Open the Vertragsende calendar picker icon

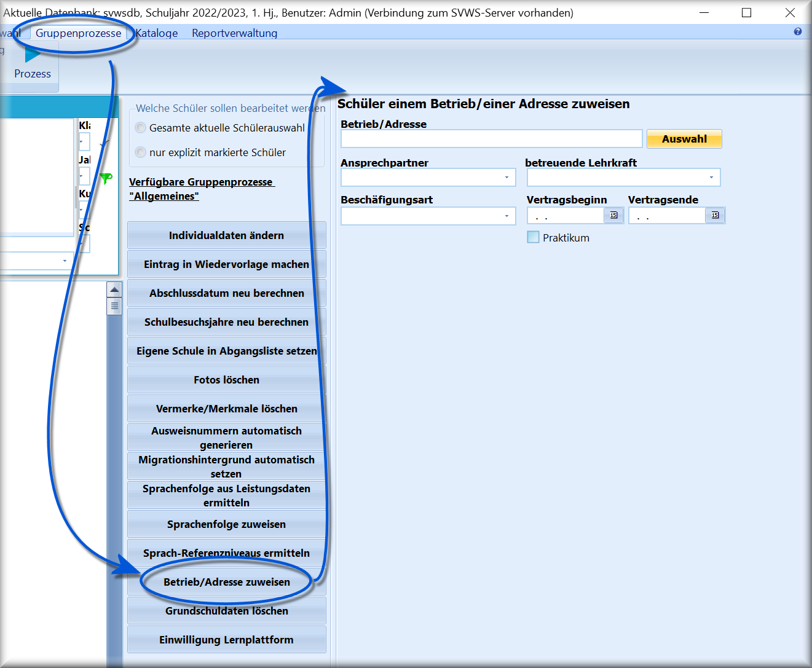[715, 215]
